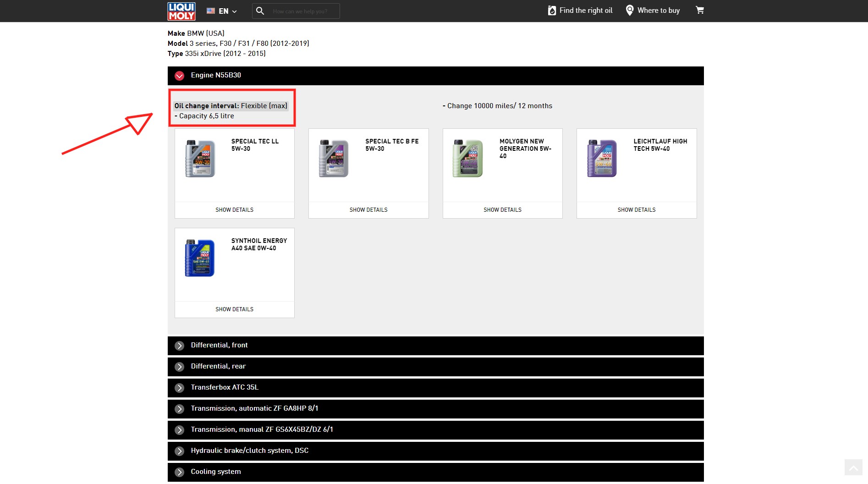Viewport: 868px width, 484px height.
Task: Expand Differential, rear section
Action: [435, 367]
